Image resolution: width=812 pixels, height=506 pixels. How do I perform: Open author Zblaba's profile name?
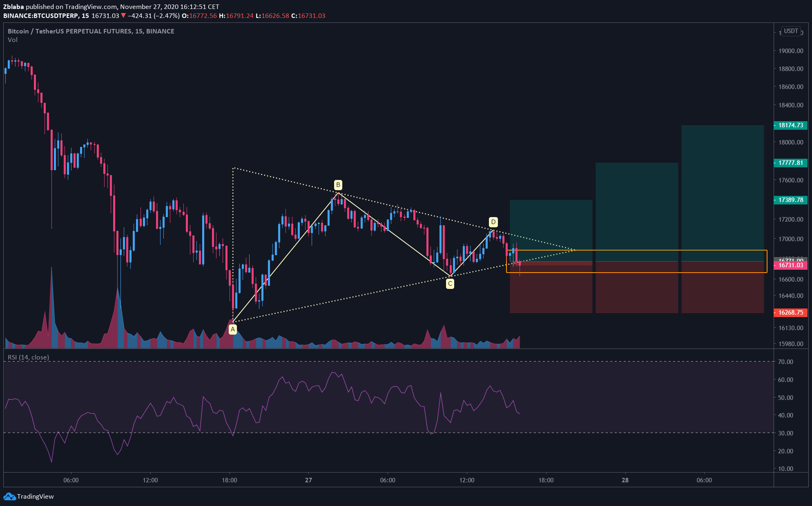13,7
